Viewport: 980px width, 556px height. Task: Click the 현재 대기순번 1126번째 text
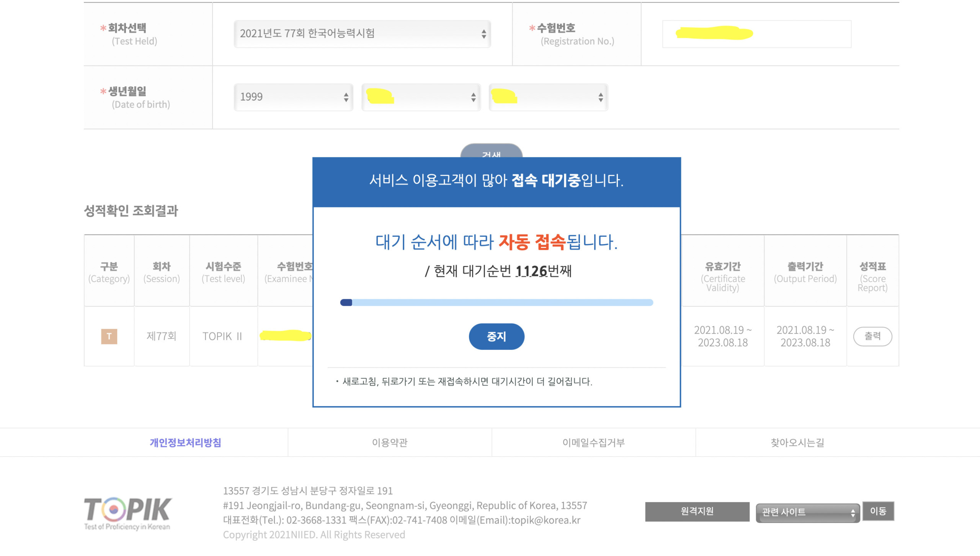click(498, 271)
